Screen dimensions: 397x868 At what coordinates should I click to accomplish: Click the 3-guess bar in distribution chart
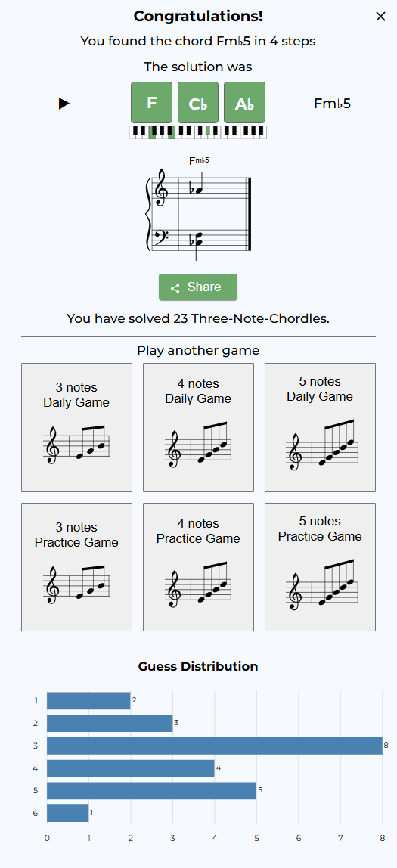[214, 746]
